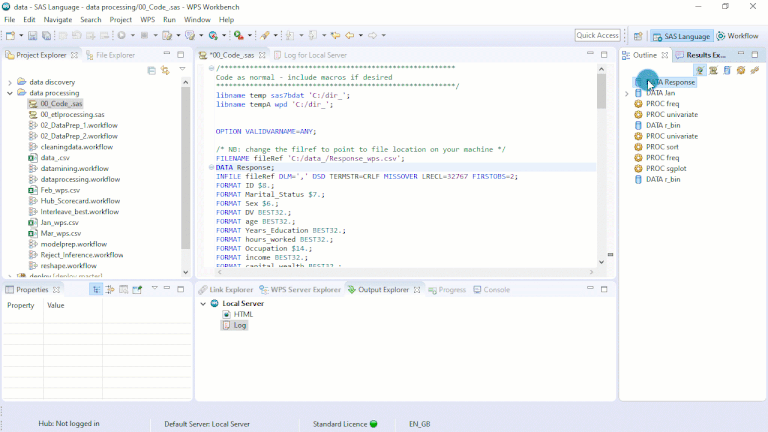The width and height of the screenshot is (768, 432).
Task: Click the Save icon in main toolbar
Action: (32, 36)
